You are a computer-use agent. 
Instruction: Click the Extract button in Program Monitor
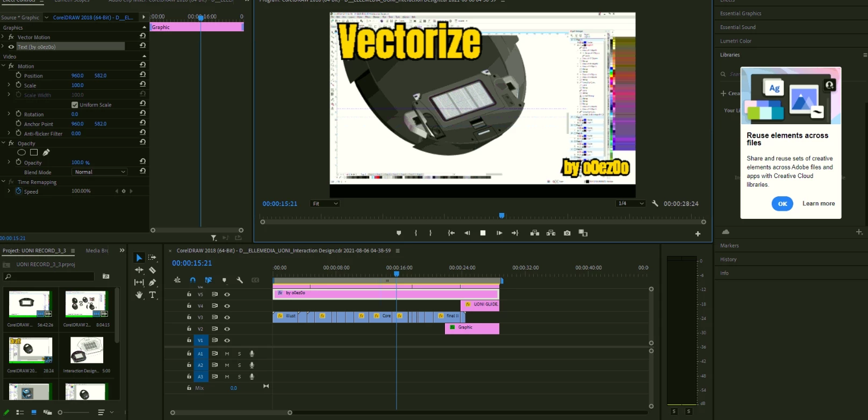(x=551, y=233)
